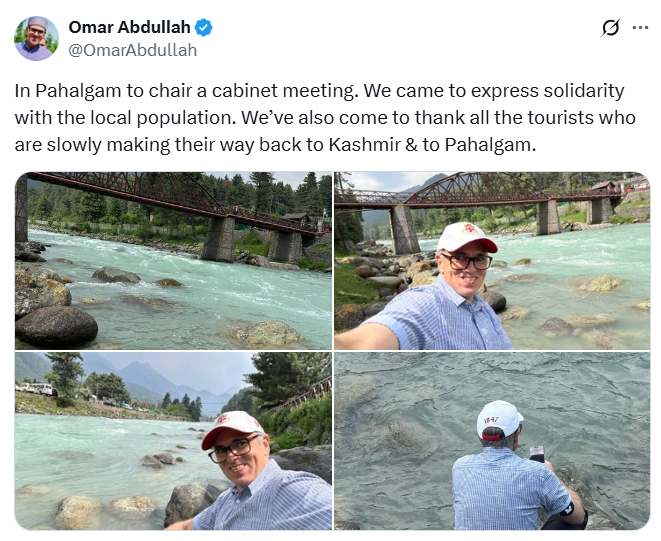Open the Grok explain-post icon
Image resolution: width=661 pixels, height=541 pixels.
610,28
